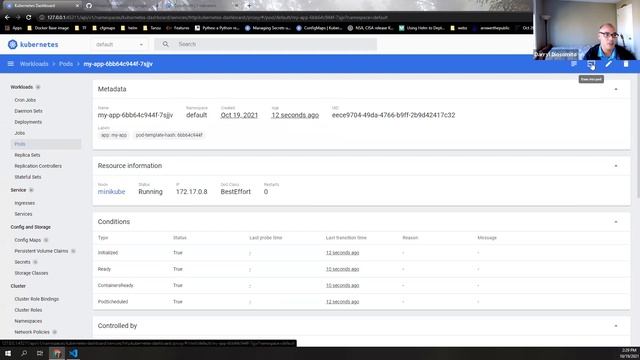Open Namespaces in sidebar
The image size is (640, 360).
click(x=28, y=321)
